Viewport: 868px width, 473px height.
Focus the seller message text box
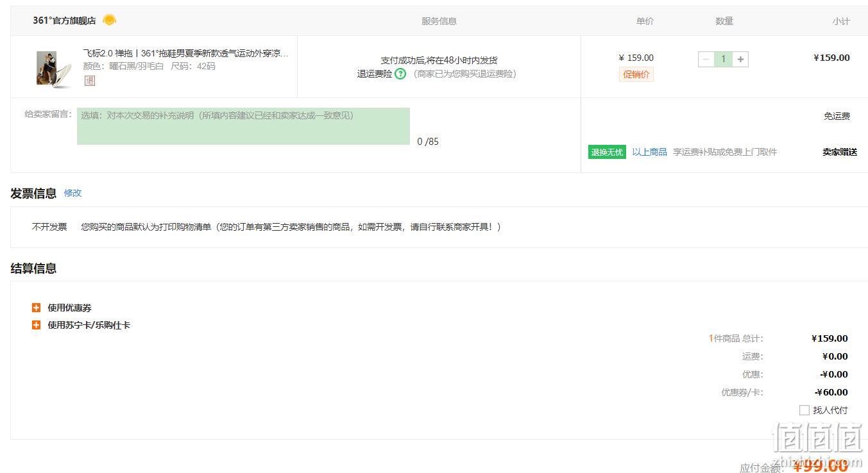coord(243,126)
